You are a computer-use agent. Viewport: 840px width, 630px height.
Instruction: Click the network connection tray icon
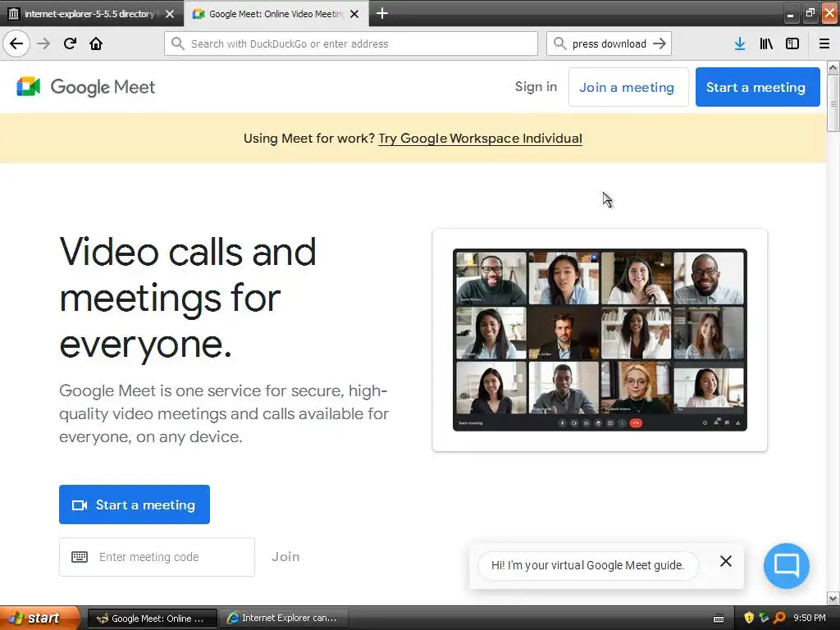point(764,618)
